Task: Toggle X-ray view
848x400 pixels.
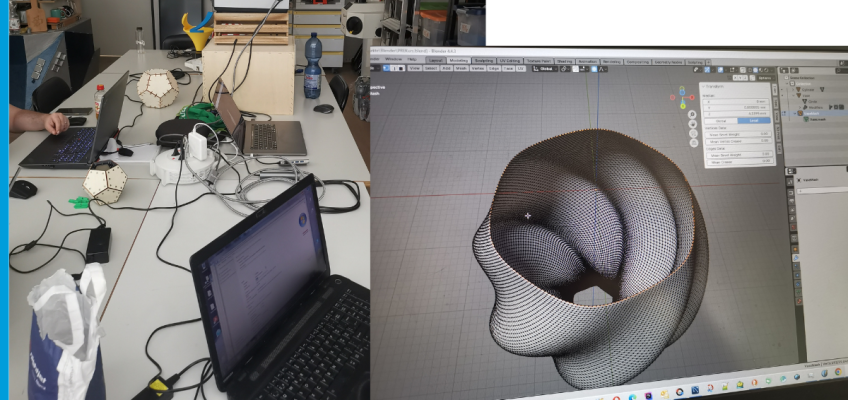Action: coord(743,70)
